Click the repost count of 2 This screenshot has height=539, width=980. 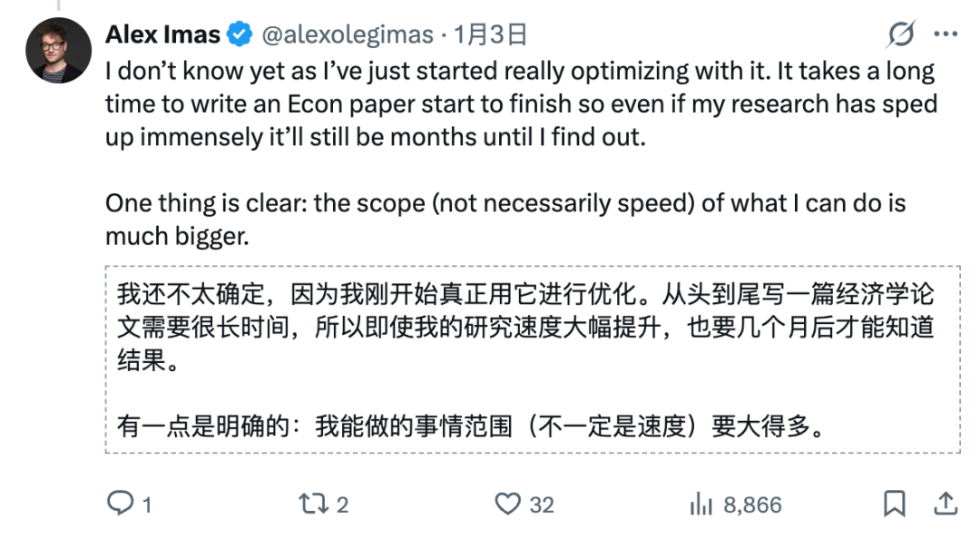(343, 505)
